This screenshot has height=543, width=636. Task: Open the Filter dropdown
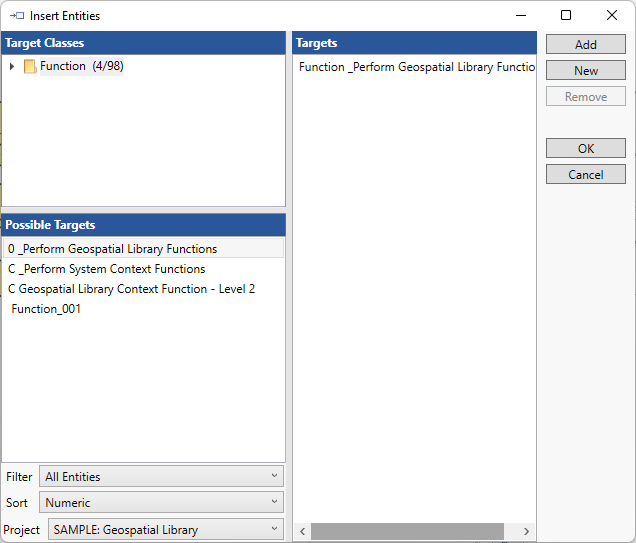pos(161,477)
